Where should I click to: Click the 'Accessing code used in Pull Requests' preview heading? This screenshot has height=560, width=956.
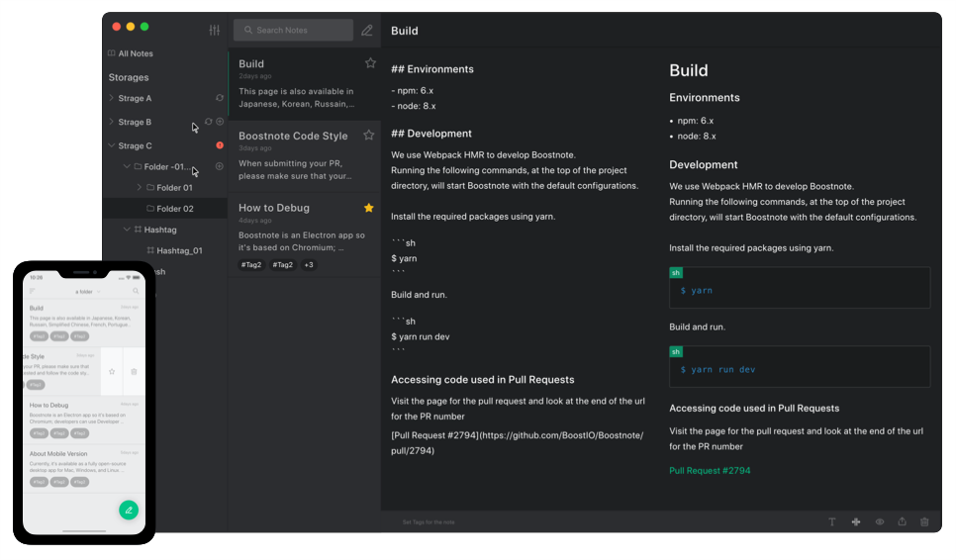(x=754, y=409)
